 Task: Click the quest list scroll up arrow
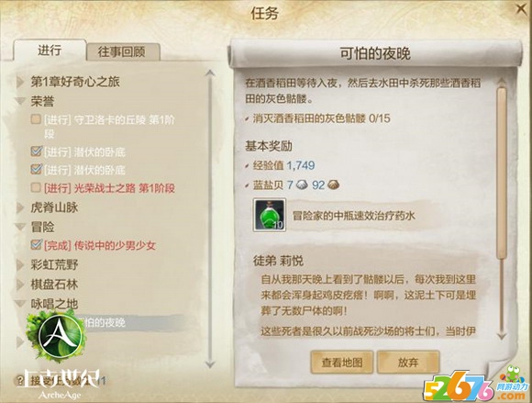[x=210, y=73]
